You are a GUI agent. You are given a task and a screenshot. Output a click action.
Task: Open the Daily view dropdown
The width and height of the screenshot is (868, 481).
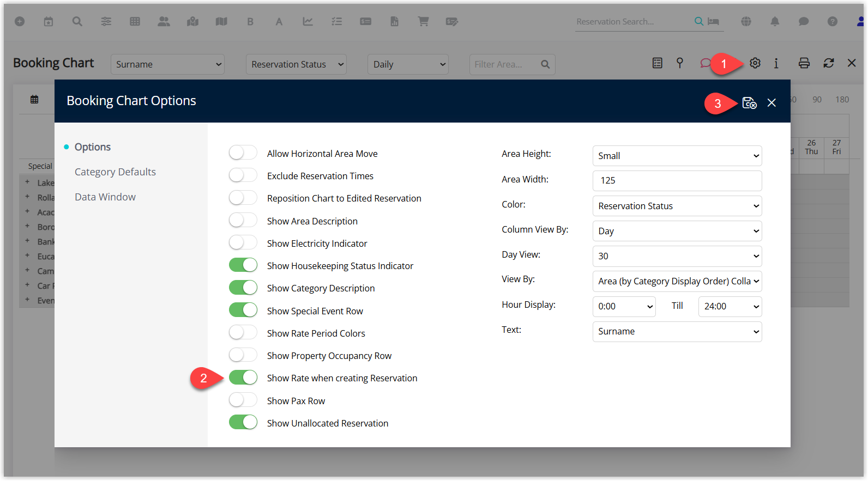coord(408,64)
